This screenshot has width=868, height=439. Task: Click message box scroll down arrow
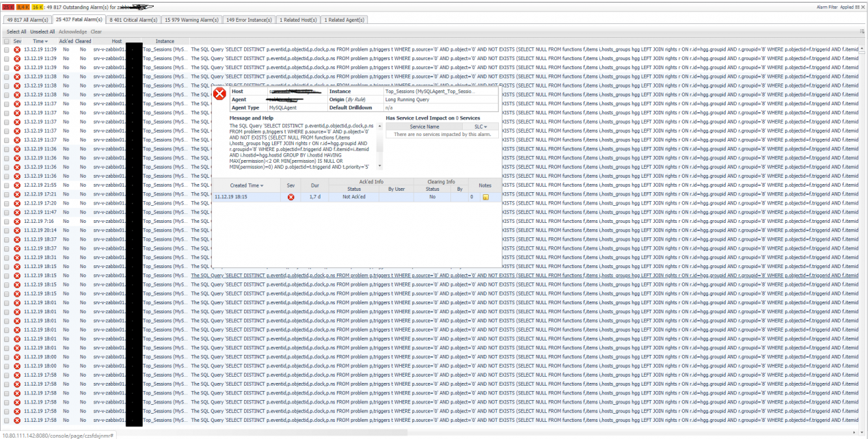point(379,166)
